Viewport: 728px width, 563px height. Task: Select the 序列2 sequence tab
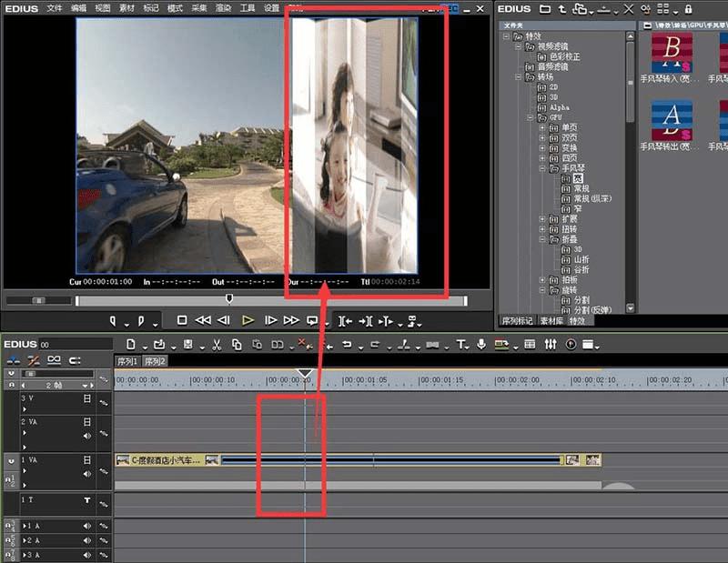(x=155, y=361)
